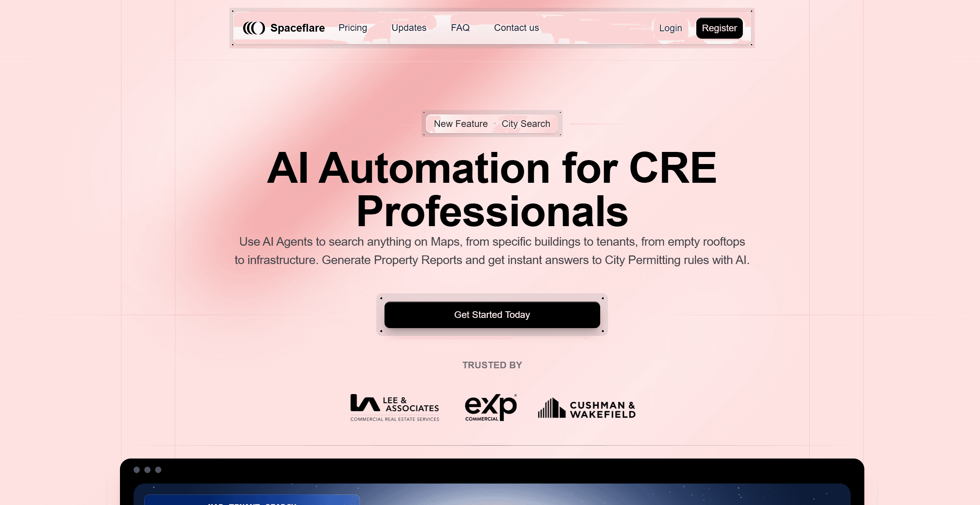Click the Updates navigation link

tap(408, 28)
